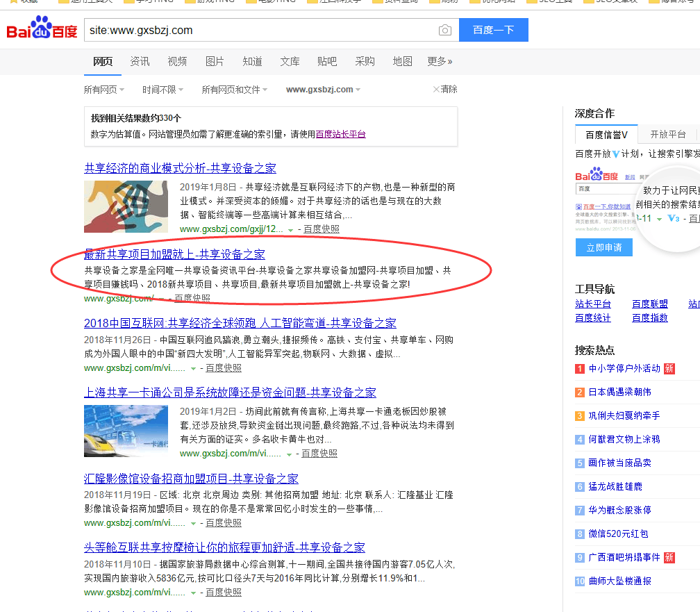Switch to the 知道 tab
The height and width of the screenshot is (612, 700).
pos(252,61)
